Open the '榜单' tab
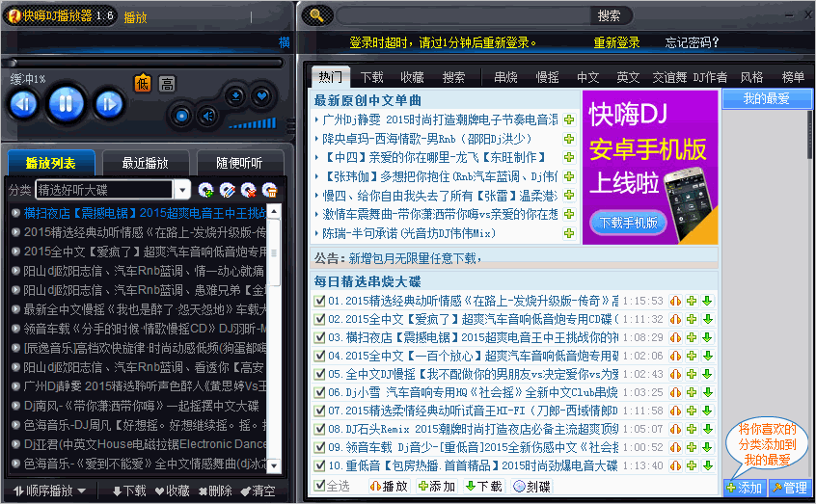 (x=793, y=77)
